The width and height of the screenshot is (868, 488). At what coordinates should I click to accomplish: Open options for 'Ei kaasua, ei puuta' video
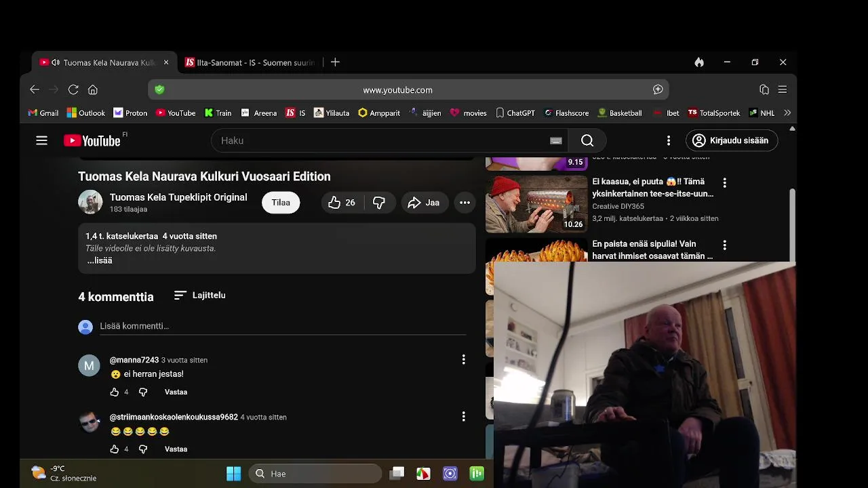click(724, 182)
